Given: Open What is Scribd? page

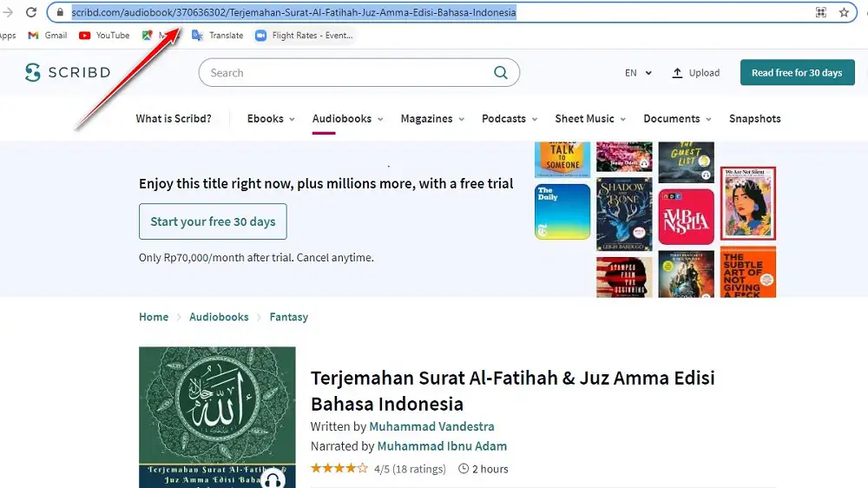Looking at the screenshot, I should pos(174,119).
